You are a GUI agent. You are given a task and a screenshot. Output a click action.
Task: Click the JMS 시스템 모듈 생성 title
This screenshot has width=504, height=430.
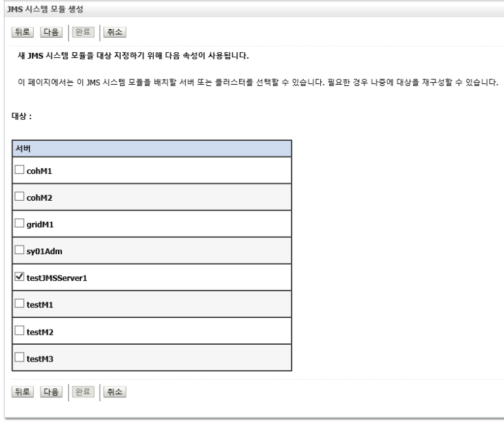pos(46,9)
